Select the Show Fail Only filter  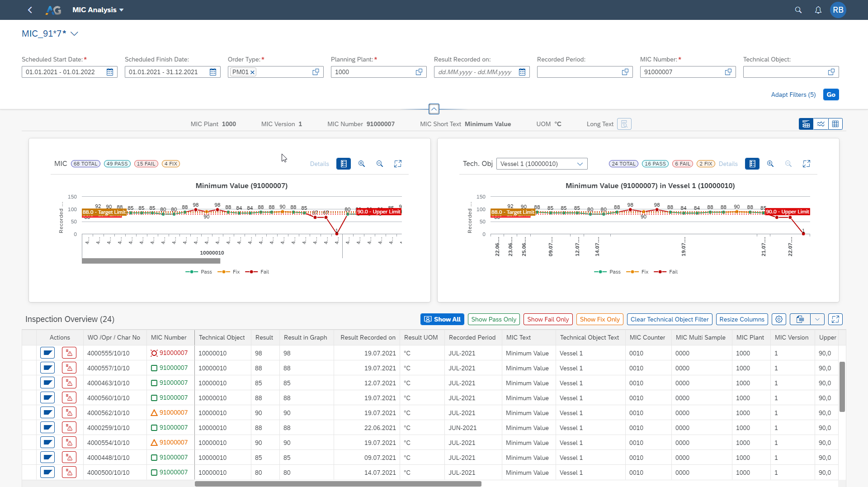coord(548,319)
